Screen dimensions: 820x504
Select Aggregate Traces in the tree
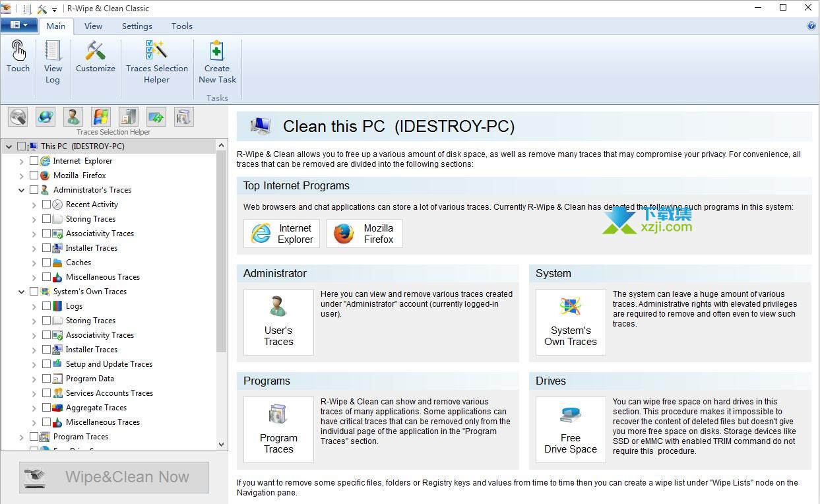pyautogui.click(x=96, y=408)
